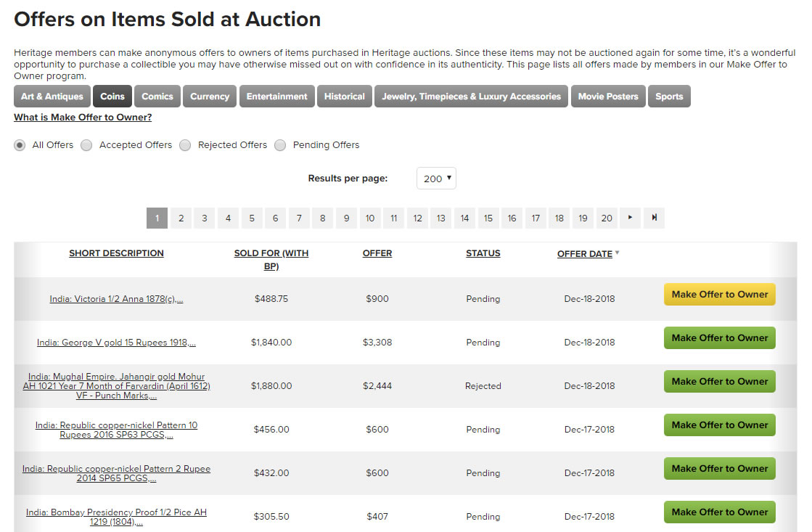The image size is (812, 532).
Task: Select the Pending Offers radio button
Action: [280, 145]
